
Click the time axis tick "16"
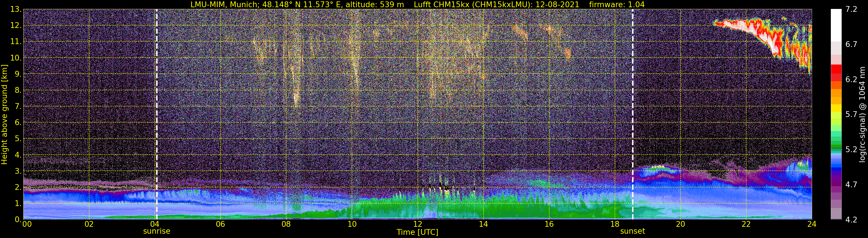[x=549, y=224]
